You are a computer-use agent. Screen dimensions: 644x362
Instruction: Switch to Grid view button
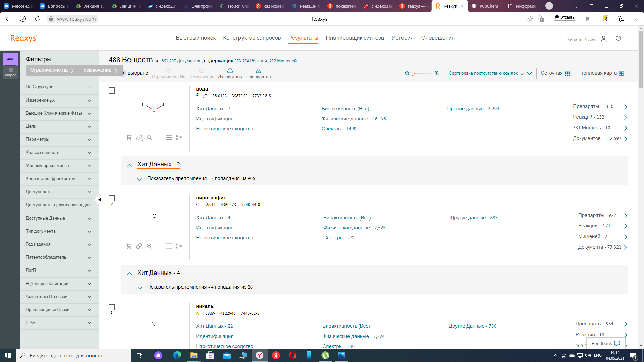[x=555, y=73]
